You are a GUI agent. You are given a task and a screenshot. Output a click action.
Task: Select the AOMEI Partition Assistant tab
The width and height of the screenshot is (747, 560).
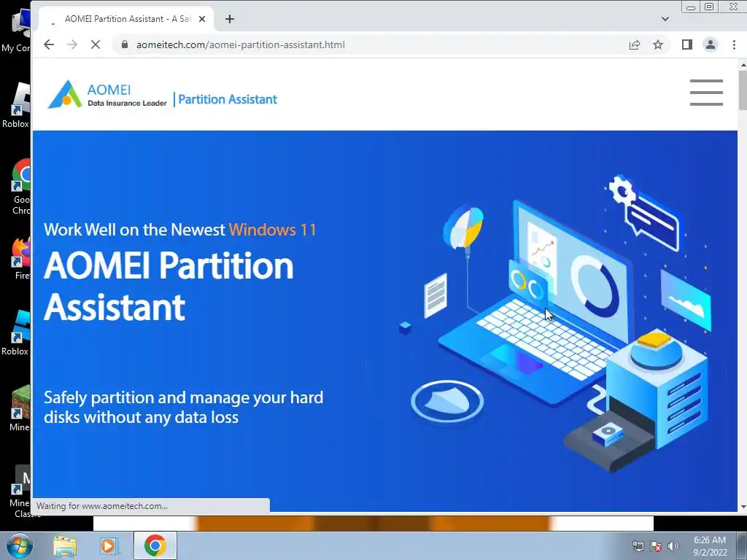(x=126, y=19)
